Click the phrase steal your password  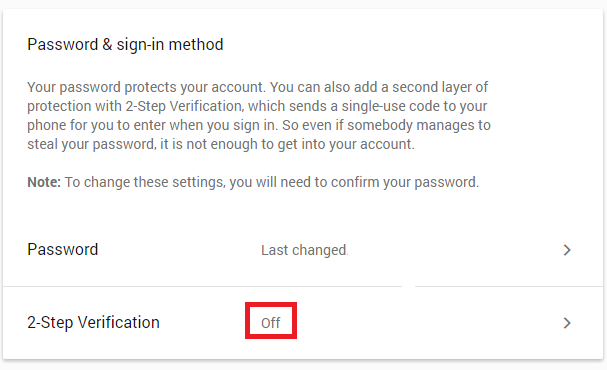tap(92, 144)
